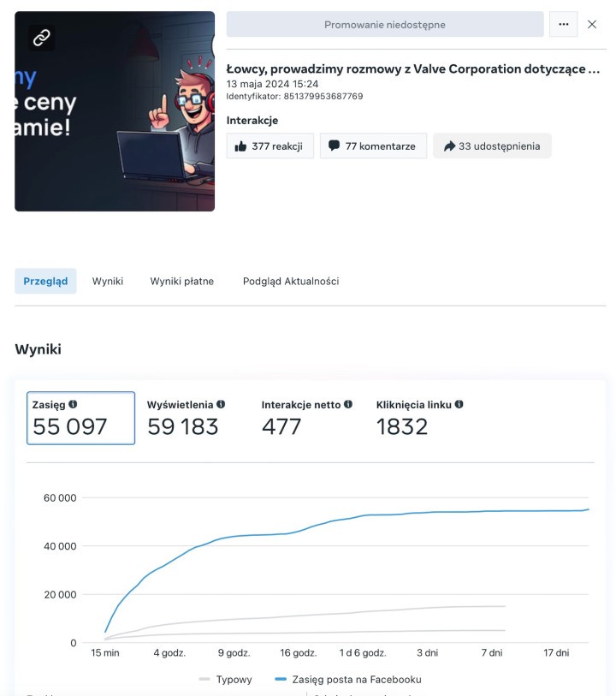Click the comment bubble icon
Image resolution: width=616 pixels, height=696 pixels.
point(334,146)
